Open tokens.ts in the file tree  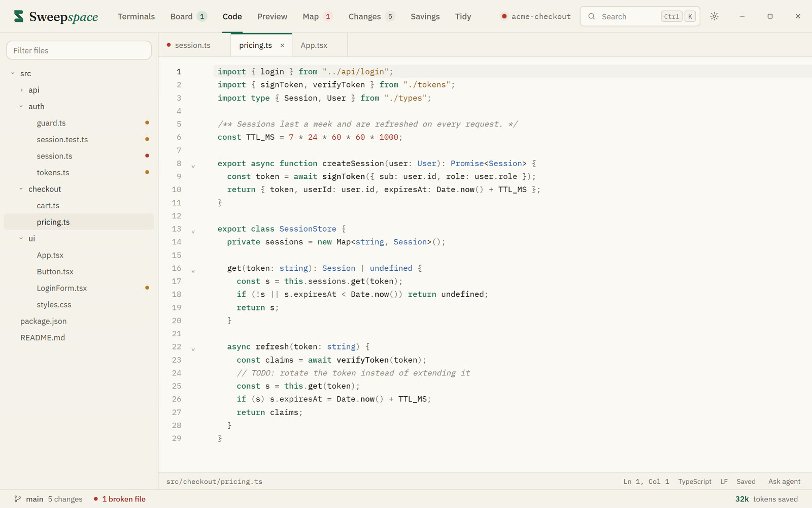point(79,172)
